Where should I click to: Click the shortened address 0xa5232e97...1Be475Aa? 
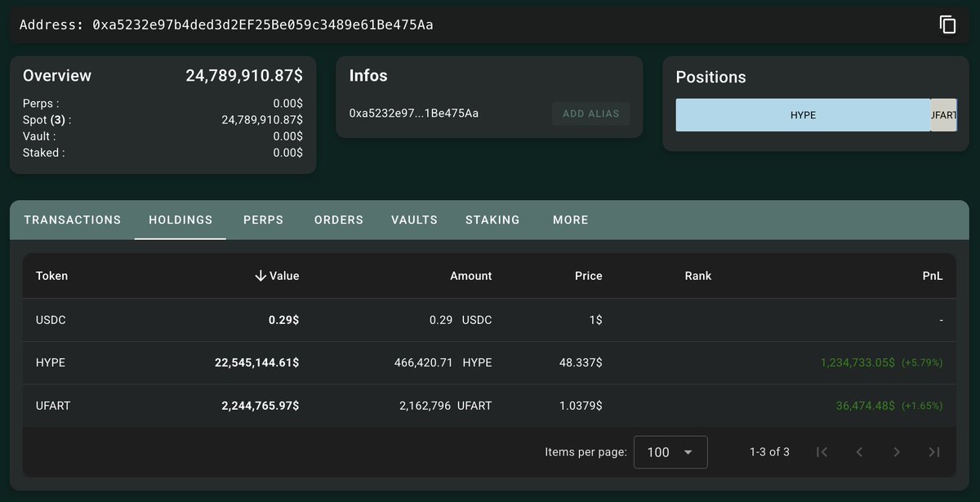(414, 113)
